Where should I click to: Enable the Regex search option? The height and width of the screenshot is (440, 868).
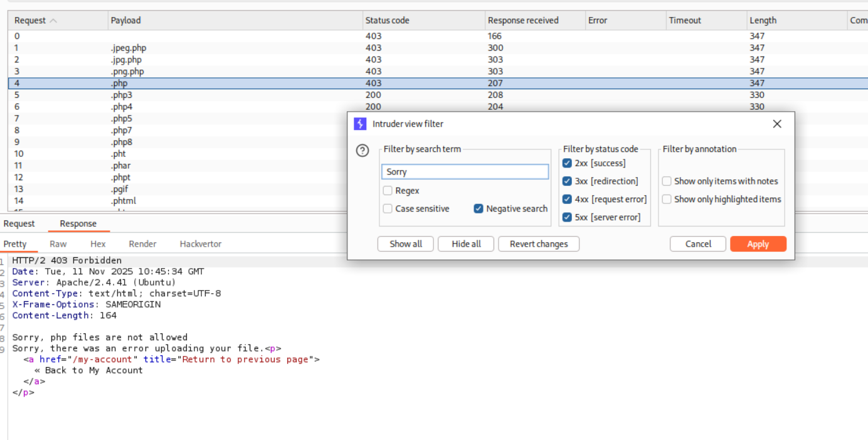[388, 190]
